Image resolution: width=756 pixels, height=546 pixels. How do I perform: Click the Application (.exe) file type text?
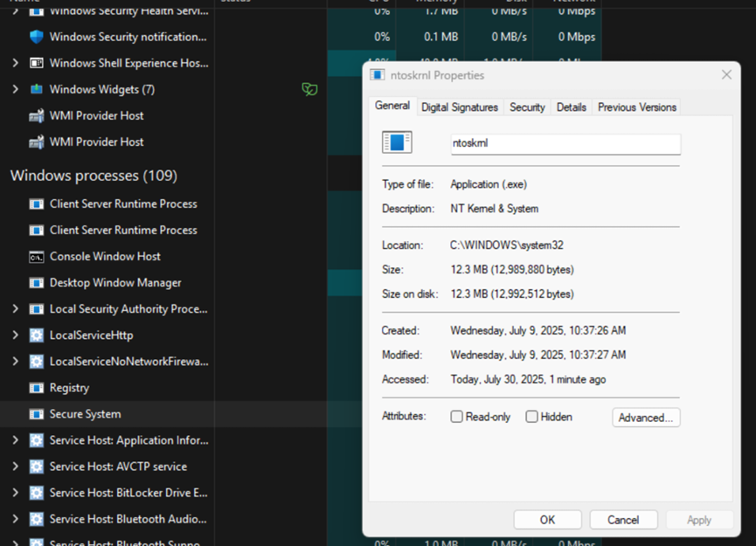pos(489,184)
